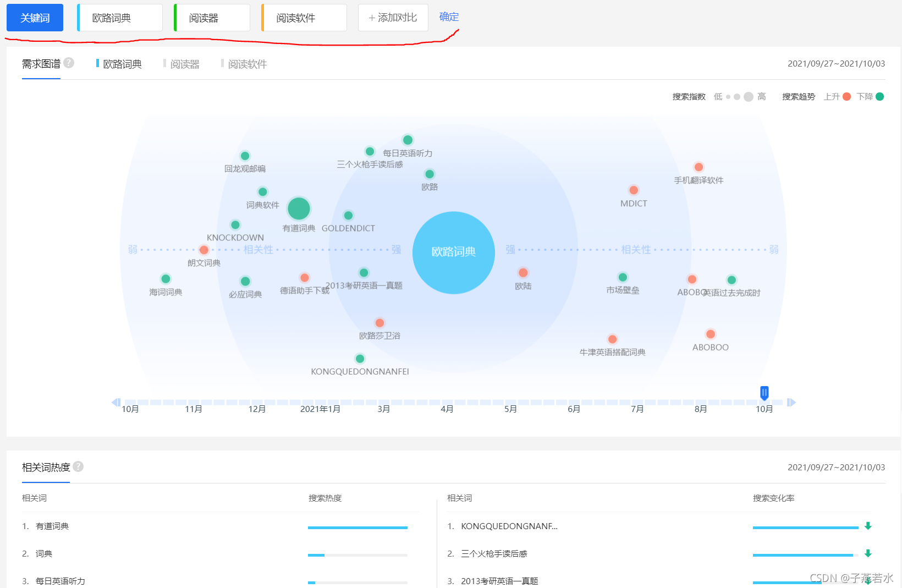Viewport: 902px width, 588px height.
Task: Click the timeline left arrow
Action: coord(116,402)
